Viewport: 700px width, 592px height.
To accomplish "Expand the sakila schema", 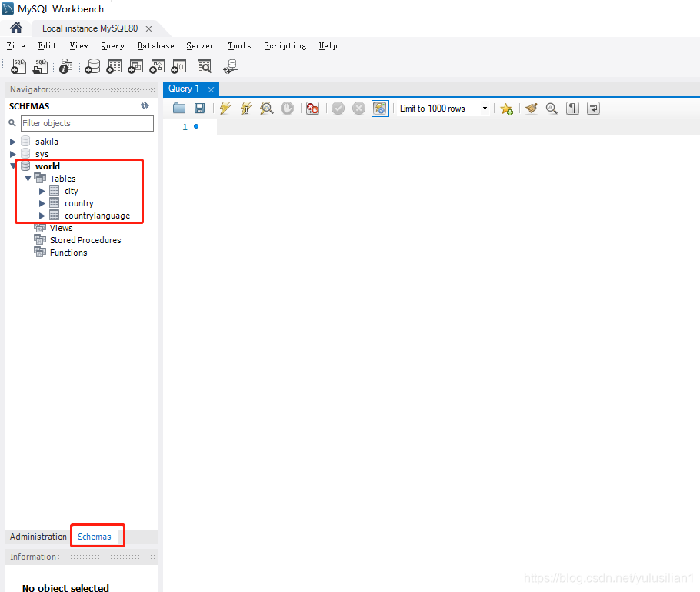I will pyautogui.click(x=12, y=142).
